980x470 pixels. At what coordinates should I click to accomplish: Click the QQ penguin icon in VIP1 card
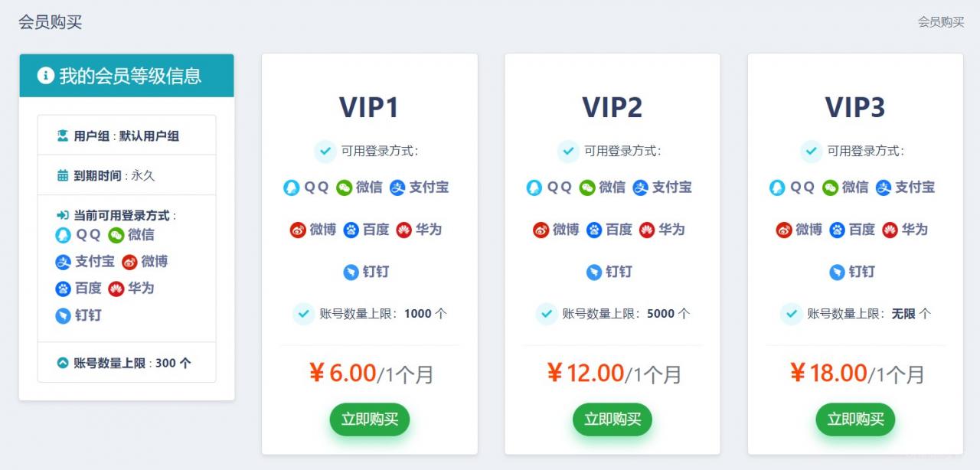(x=291, y=188)
